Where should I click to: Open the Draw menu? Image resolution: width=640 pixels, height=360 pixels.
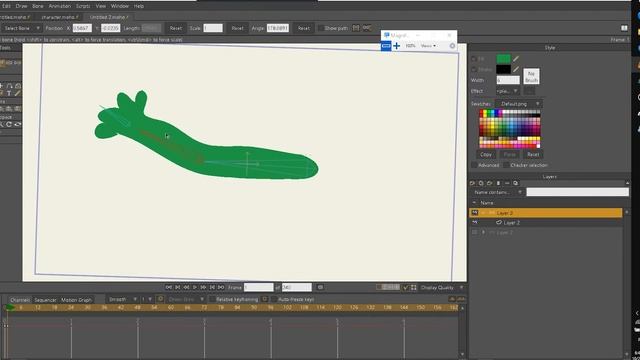(x=21, y=6)
